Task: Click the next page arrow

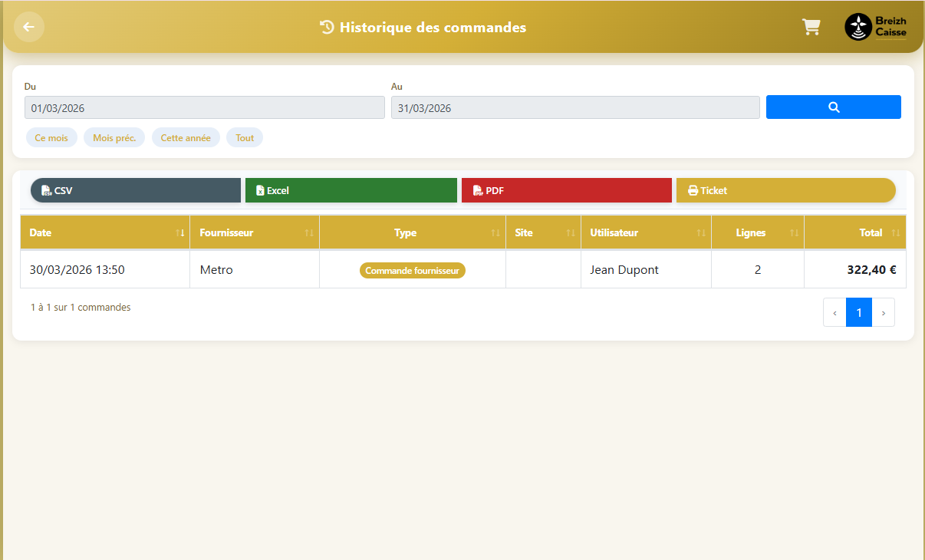Action: point(884,313)
